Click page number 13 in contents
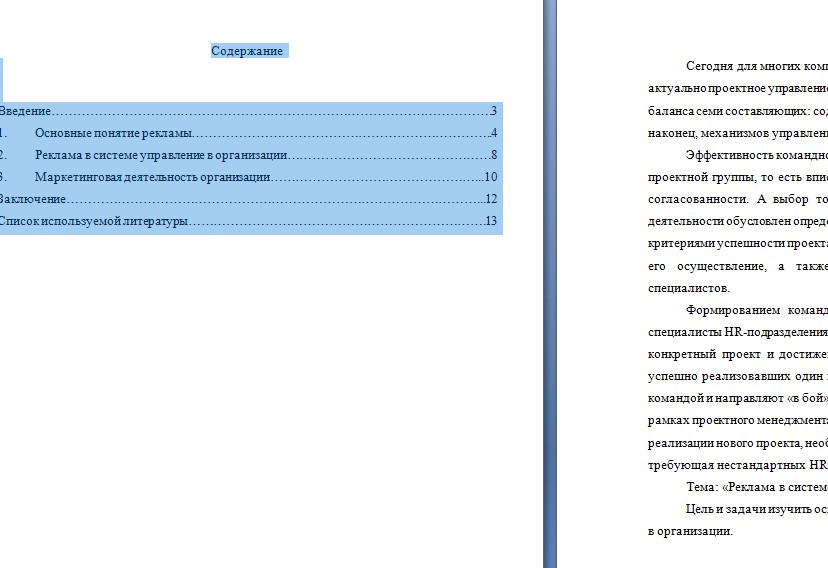This screenshot has width=828, height=568. point(491,221)
